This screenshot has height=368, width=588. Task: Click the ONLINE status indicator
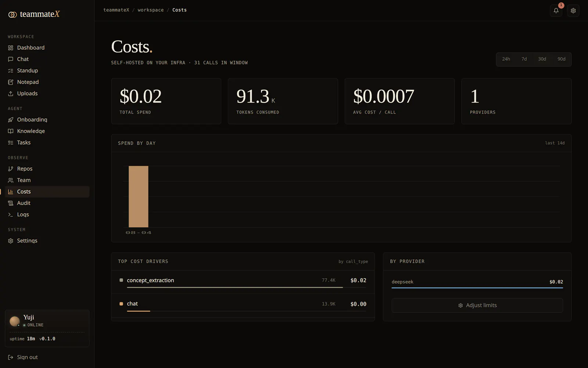(x=33, y=325)
